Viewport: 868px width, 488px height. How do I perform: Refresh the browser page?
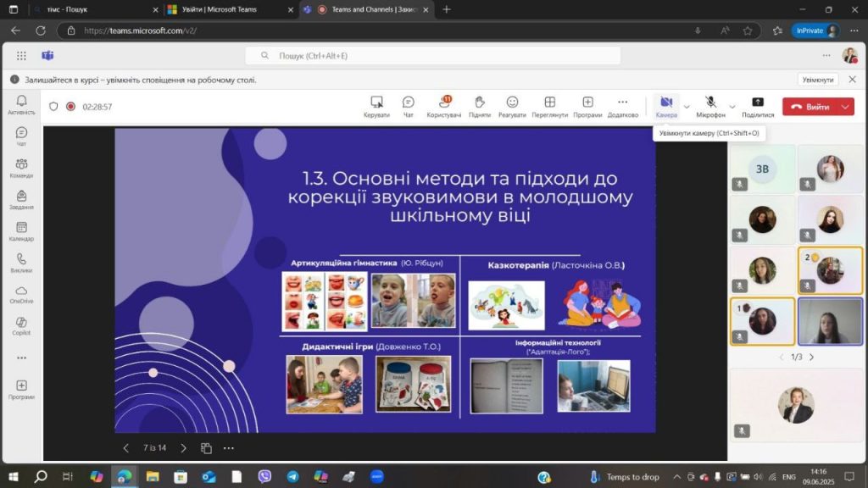coord(41,30)
